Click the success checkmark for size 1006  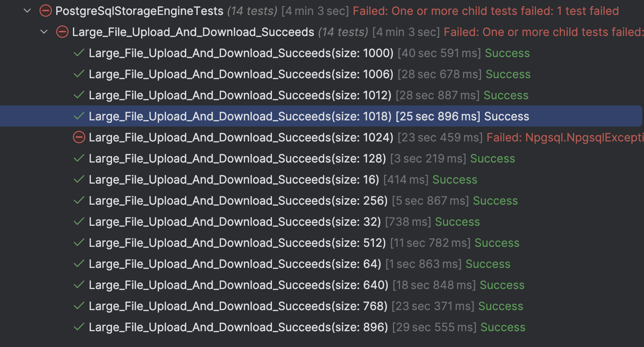pyautogui.click(x=79, y=74)
